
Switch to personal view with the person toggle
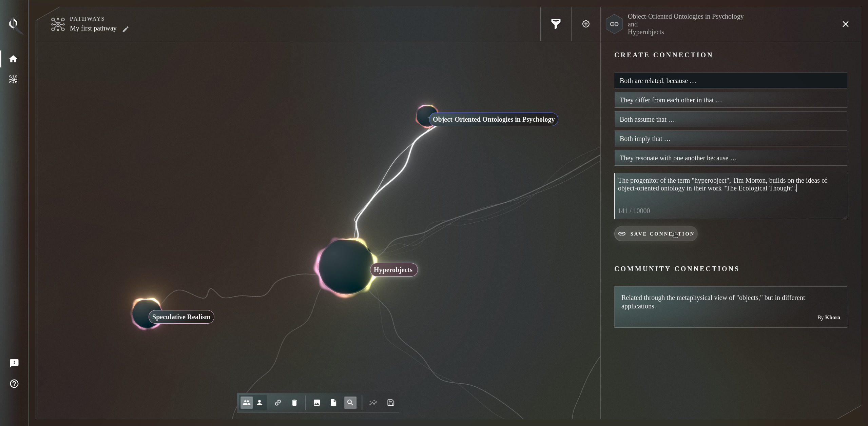click(259, 403)
